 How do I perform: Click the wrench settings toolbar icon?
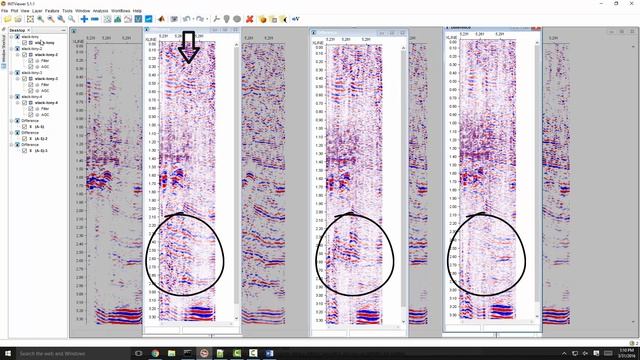click(216, 19)
